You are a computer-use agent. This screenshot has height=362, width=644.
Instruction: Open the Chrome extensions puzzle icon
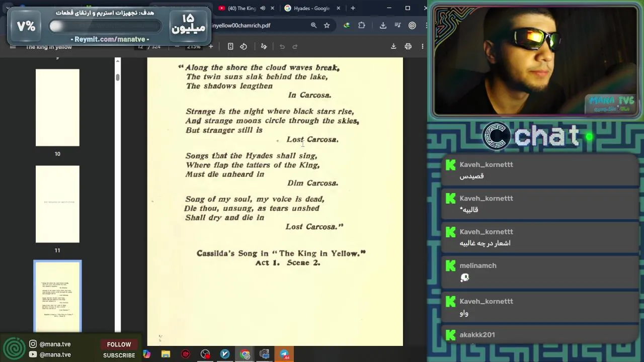(362, 25)
